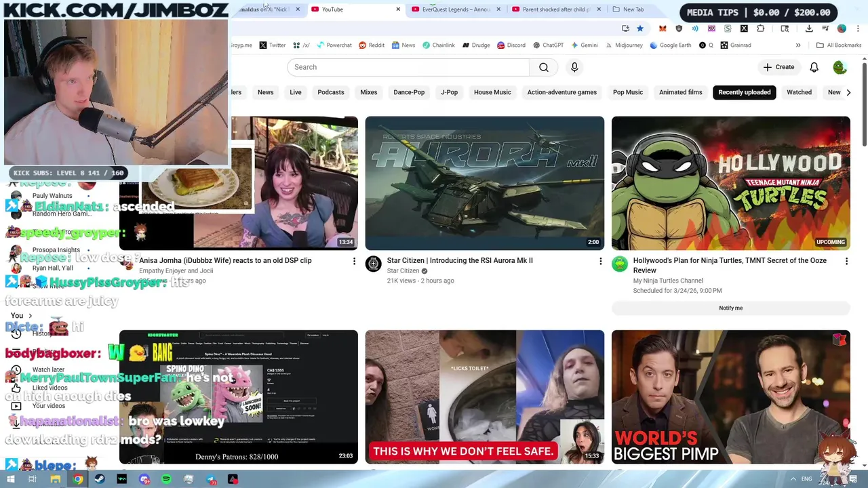The image size is (868, 488).
Task: Click the YouTube search magnifier button
Action: point(544,67)
